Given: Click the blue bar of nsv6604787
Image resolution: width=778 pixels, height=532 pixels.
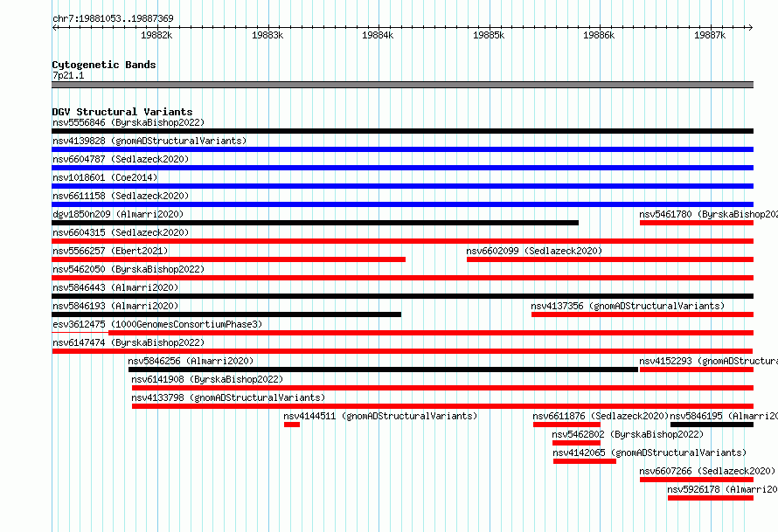Looking at the screenshot, I should pyautogui.click(x=402, y=168).
